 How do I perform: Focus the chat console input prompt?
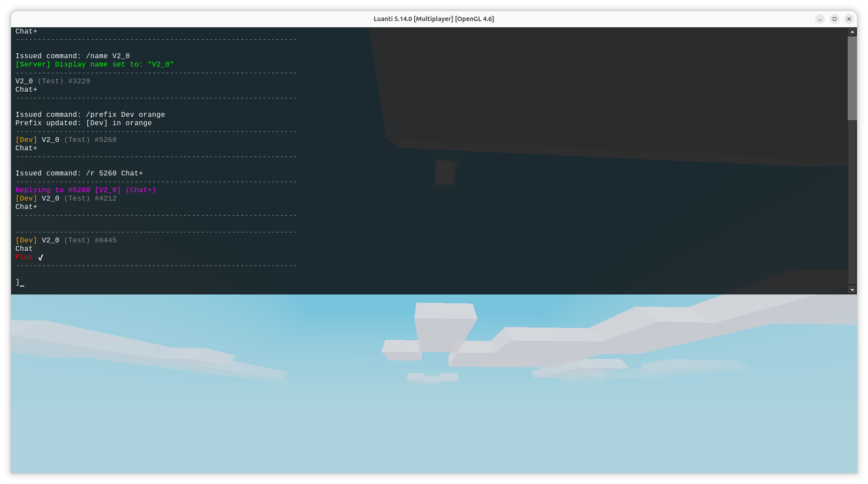(20, 283)
